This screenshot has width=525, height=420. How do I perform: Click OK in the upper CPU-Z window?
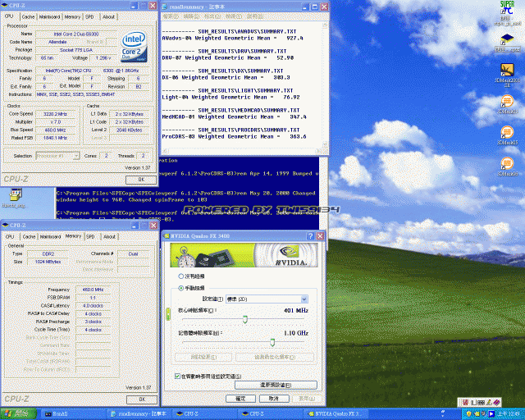click(141, 180)
